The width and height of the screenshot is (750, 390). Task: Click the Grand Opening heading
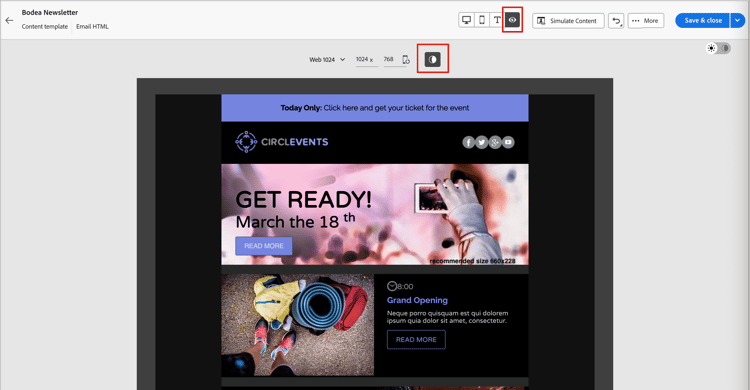coord(417,300)
